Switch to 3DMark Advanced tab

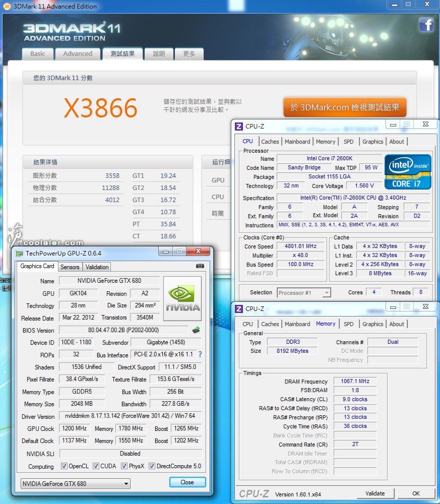coord(78,54)
